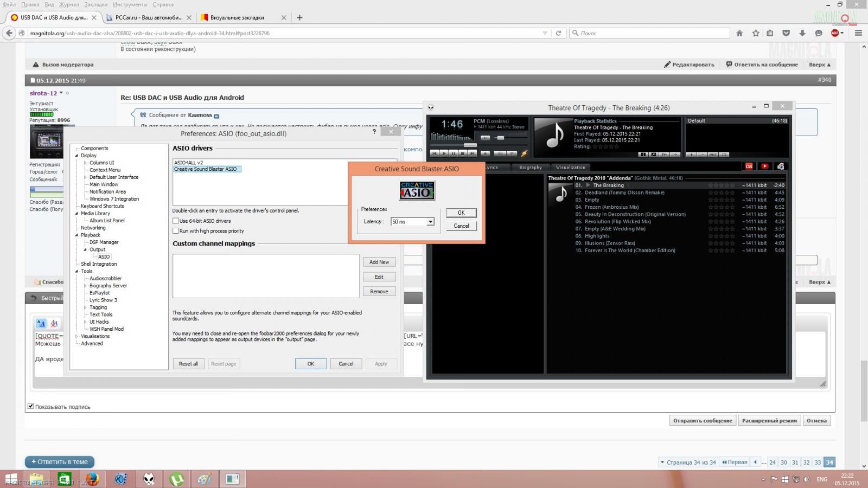The image size is (868, 488).
Task: Click OK in foobar2000 Preferences dialog
Action: (311, 364)
